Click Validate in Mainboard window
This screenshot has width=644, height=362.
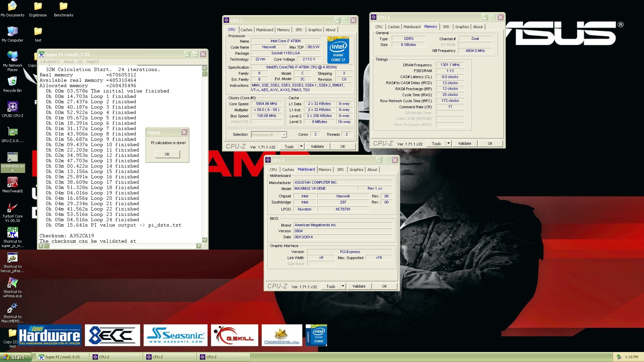tap(359, 286)
